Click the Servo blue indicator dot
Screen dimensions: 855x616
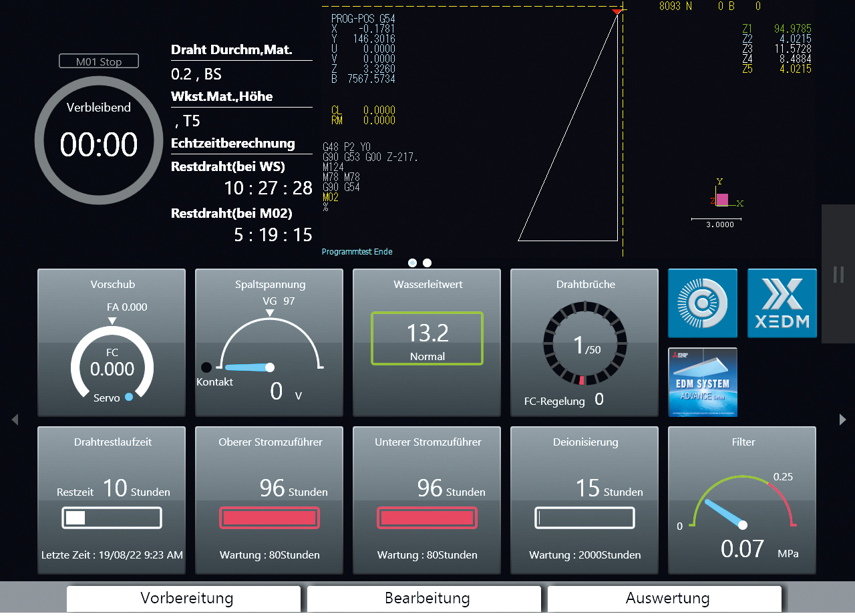coord(129,397)
